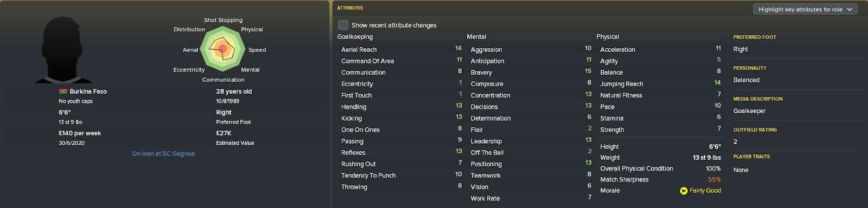Click the Aerial Reach attribute row
Viewport: 868px width, 208px height.
coord(401,49)
